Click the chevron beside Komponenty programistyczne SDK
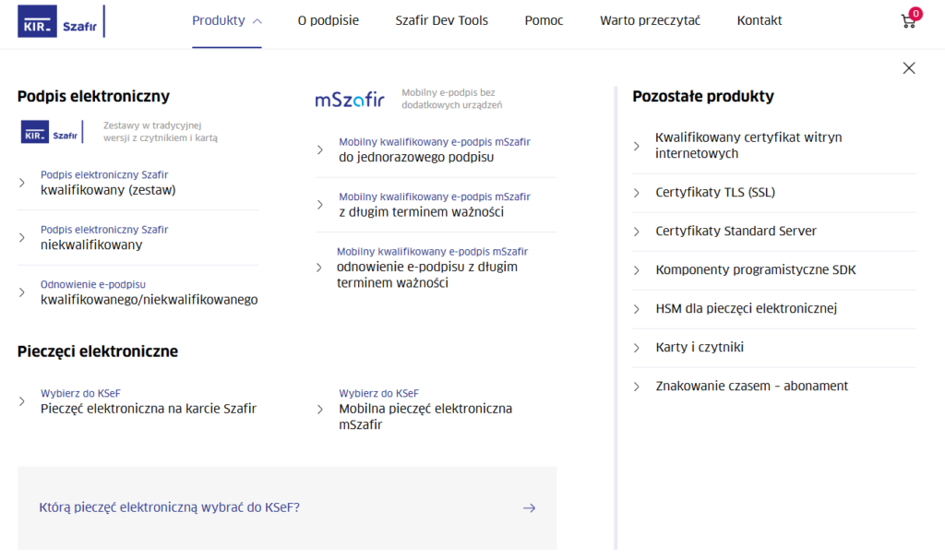This screenshot has width=945, height=560. [x=637, y=270]
